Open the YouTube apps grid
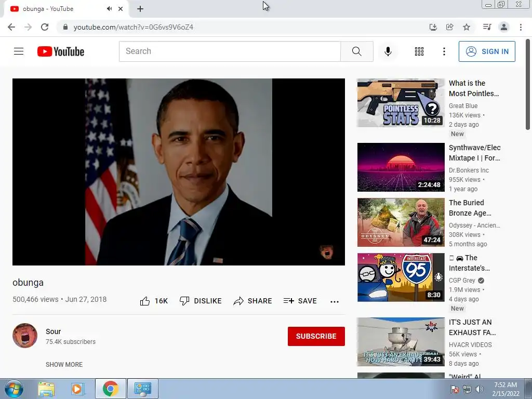The height and width of the screenshot is (399, 532). tap(419, 51)
